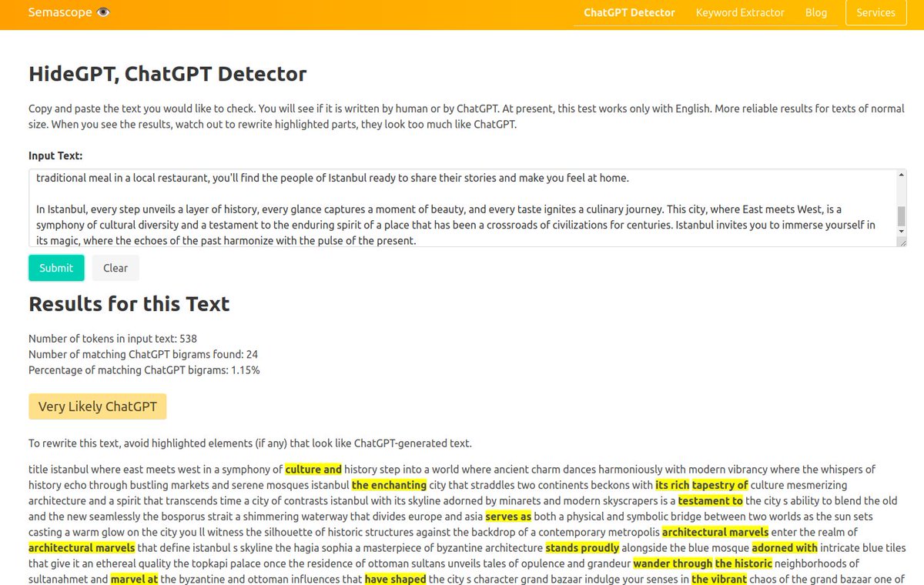The image size is (924, 585).
Task: Click the highlighted phrase 'the vibrant'
Action: [x=718, y=579]
